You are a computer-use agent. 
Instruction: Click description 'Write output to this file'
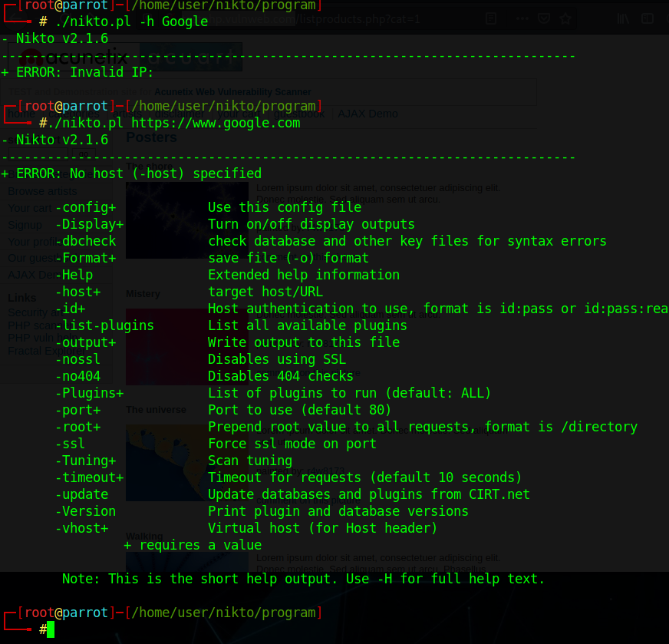coord(304,342)
